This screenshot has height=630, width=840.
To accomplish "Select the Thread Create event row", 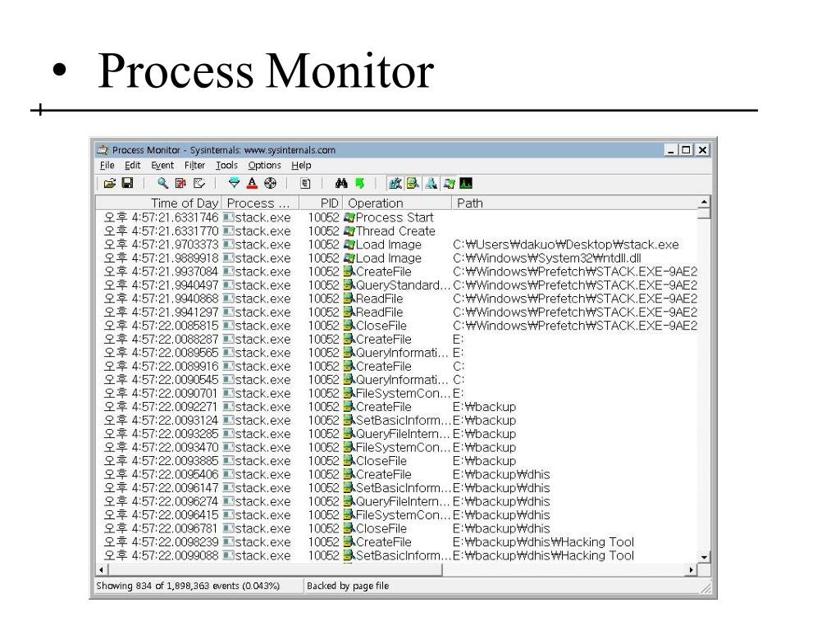I will click(396, 231).
